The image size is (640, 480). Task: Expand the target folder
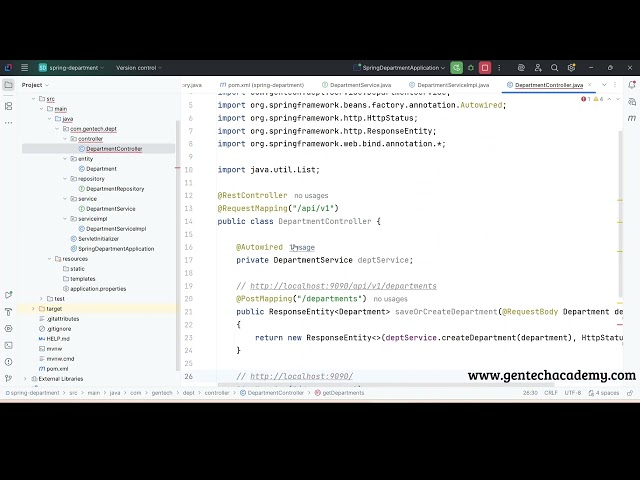click(33, 309)
